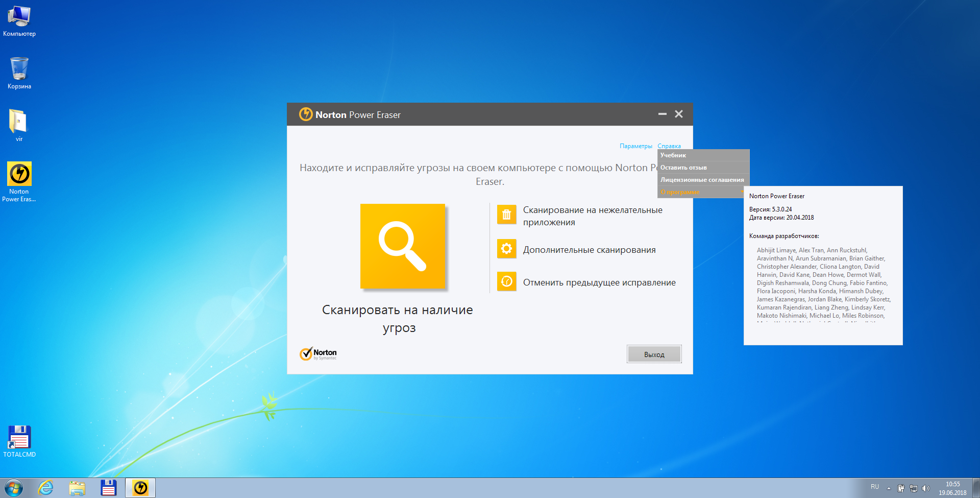Viewport: 980px width, 498px height.
Task: Click the gear icon for additional scans
Action: coord(506,249)
